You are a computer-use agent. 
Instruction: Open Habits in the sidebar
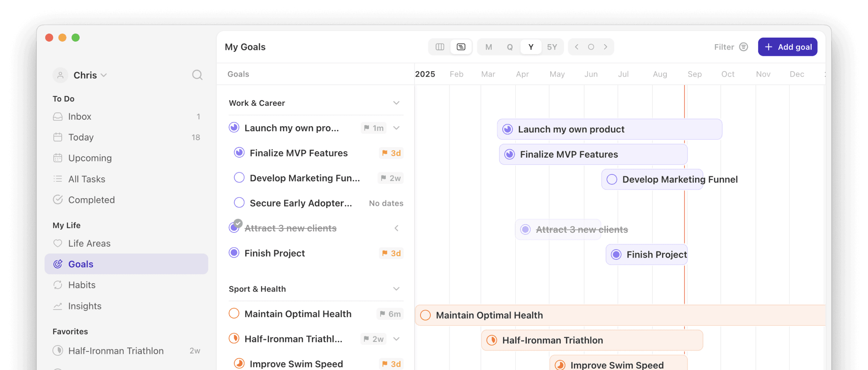pyautogui.click(x=126, y=285)
